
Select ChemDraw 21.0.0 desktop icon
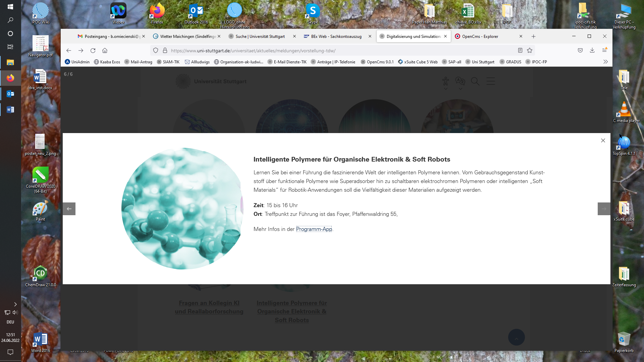(x=41, y=276)
